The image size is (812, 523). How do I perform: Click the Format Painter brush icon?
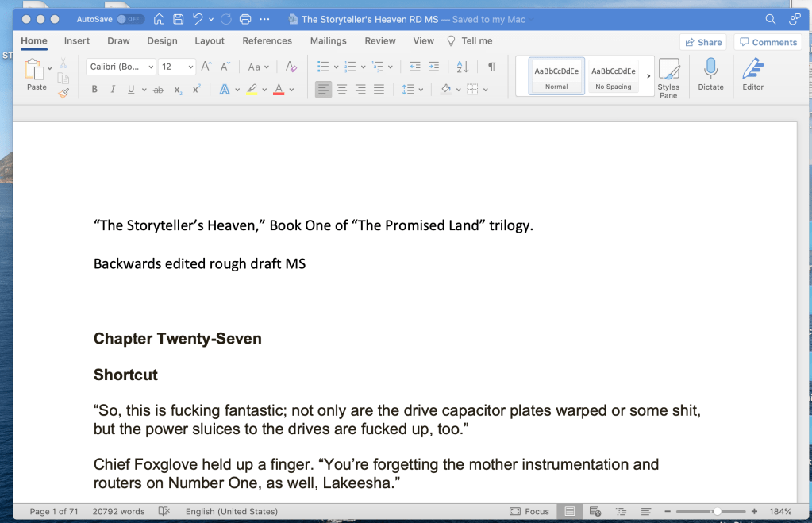[63, 93]
